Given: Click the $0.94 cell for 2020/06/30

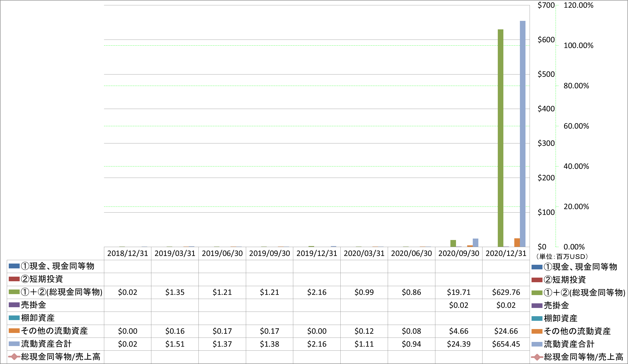Looking at the screenshot, I should (412, 344).
